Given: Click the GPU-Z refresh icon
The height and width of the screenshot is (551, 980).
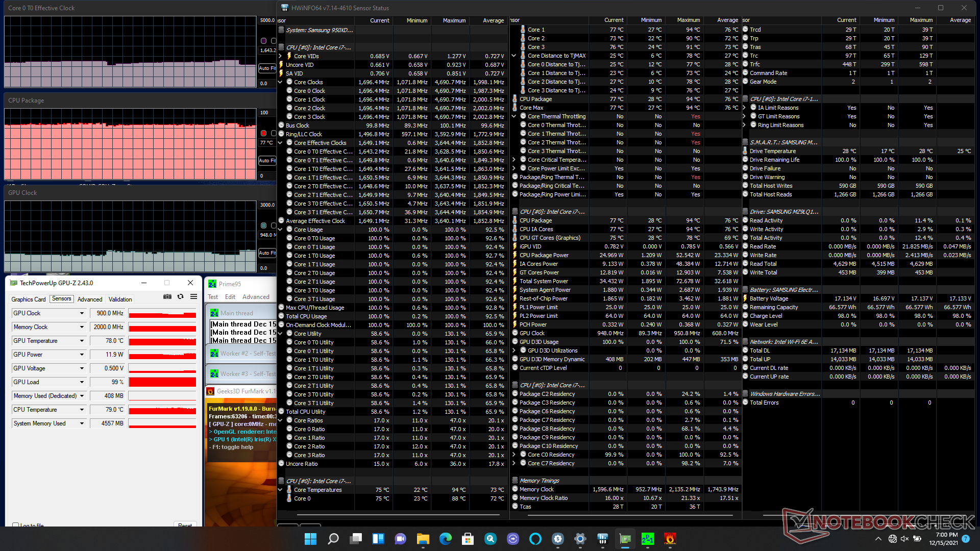Looking at the screenshot, I should (x=180, y=296).
